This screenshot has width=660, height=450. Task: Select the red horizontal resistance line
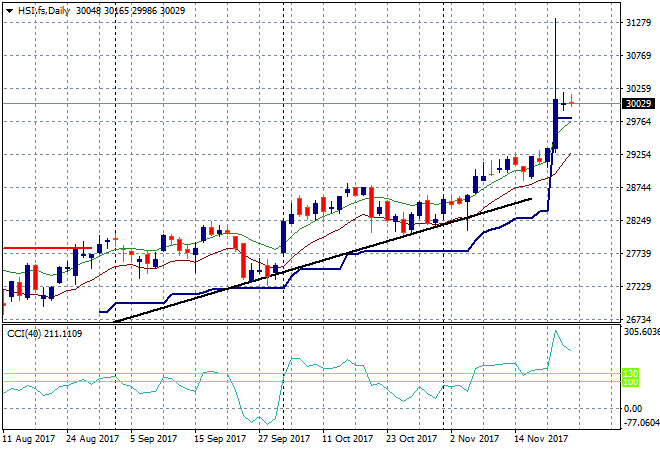point(47,248)
